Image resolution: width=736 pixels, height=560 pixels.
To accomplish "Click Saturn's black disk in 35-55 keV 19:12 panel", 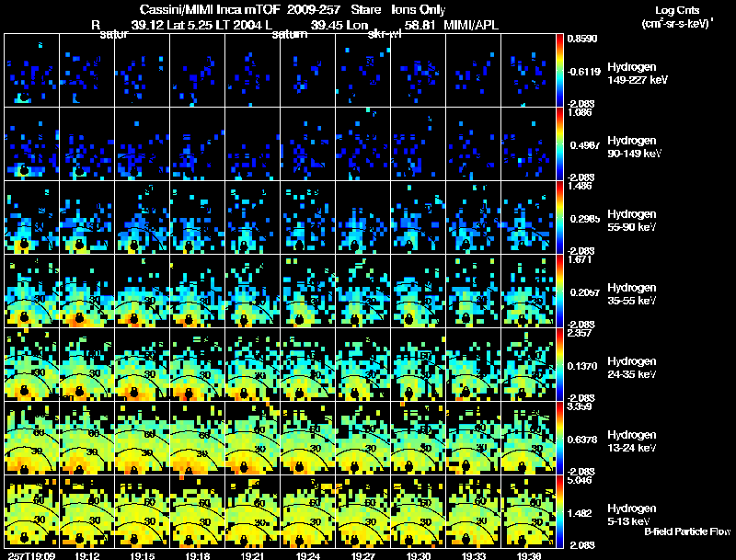I will pos(79,319).
